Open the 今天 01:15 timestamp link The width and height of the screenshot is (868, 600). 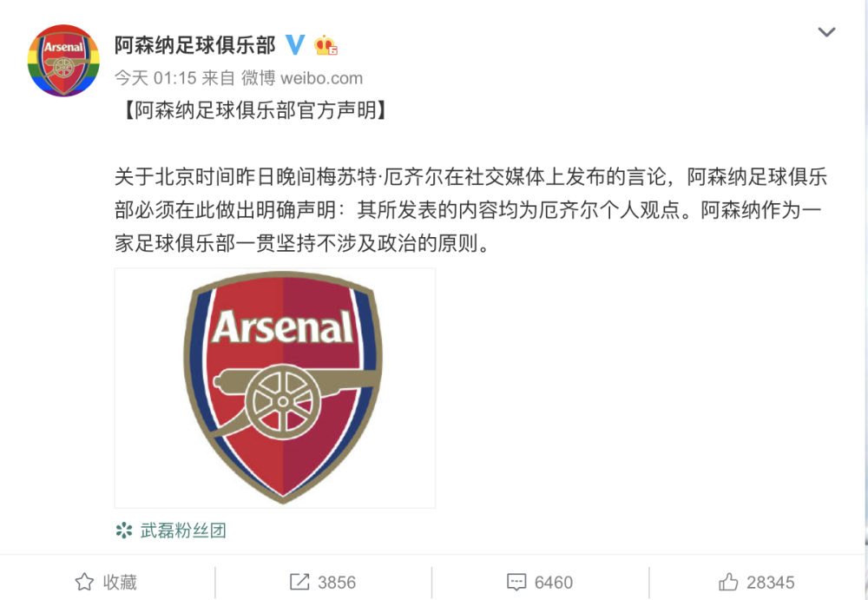pyautogui.click(x=155, y=78)
